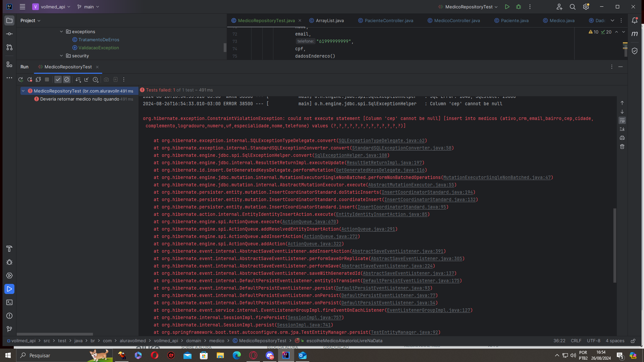Open the Project tool window
Image resolution: width=644 pixels, height=362 pixels.
pos(9,21)
